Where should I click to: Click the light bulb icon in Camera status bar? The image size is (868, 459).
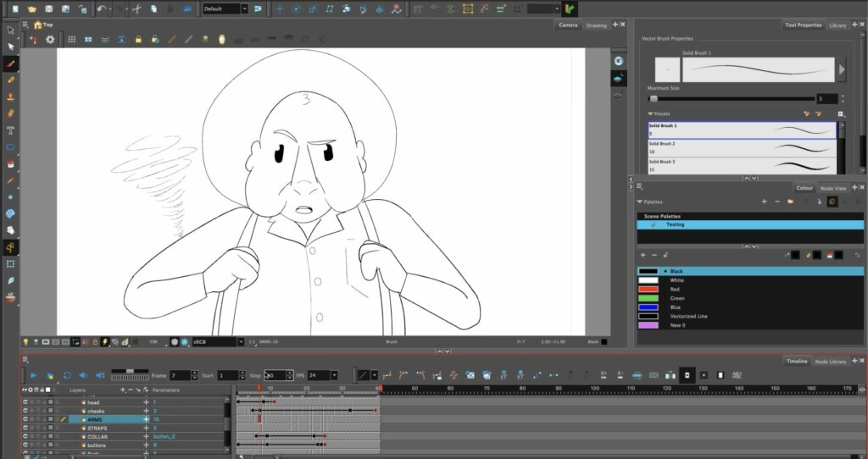coord(25,342)
